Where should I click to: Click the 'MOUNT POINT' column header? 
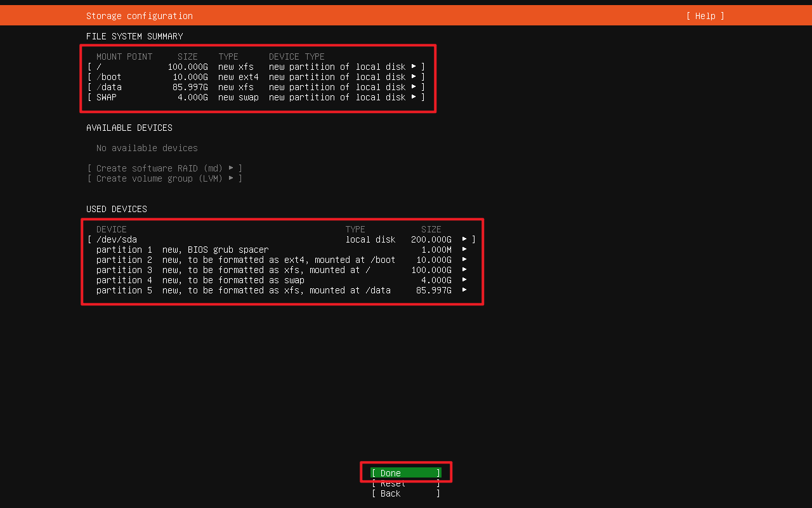click(x=124, y=57)
